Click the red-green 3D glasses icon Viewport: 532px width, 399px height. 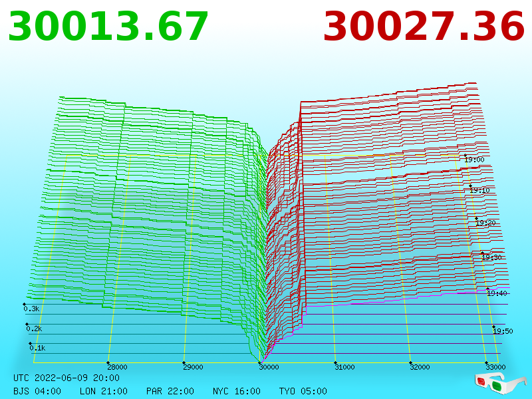pos(501,384)
